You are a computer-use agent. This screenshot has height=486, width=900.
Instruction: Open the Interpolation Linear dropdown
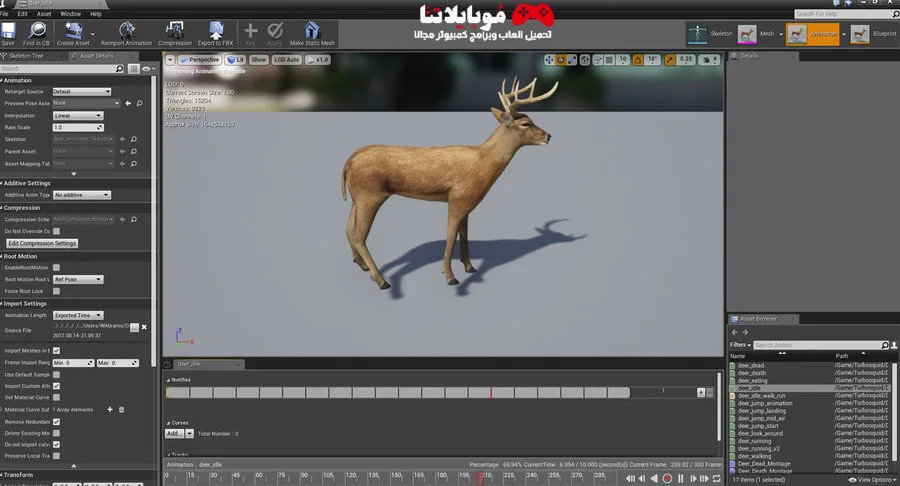(77, 115)
